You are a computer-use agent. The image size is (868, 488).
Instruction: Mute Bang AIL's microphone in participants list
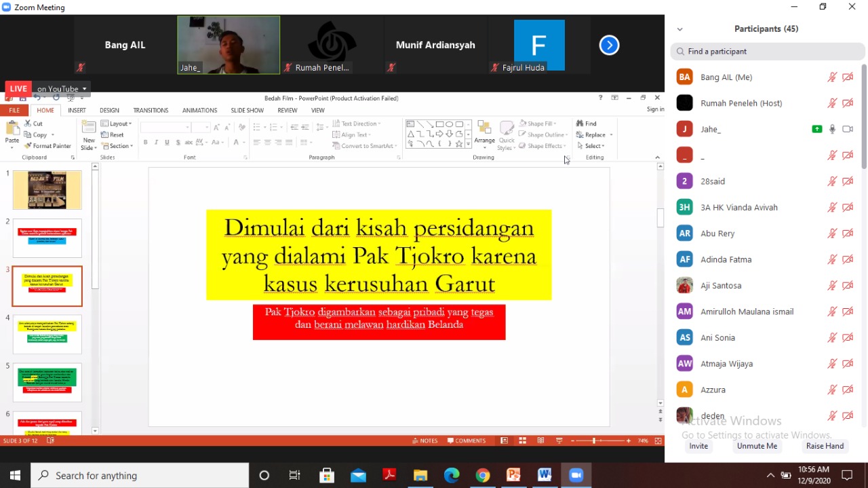(832, 77)
